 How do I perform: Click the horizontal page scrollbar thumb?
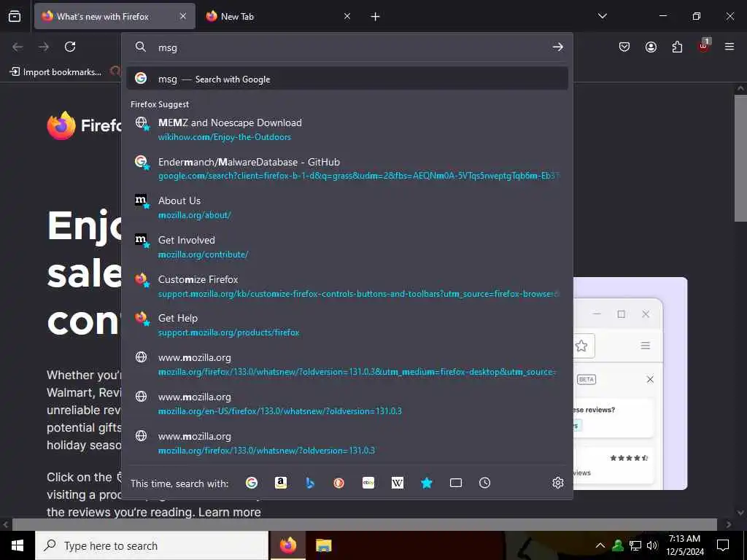click(x=365, y=524)
